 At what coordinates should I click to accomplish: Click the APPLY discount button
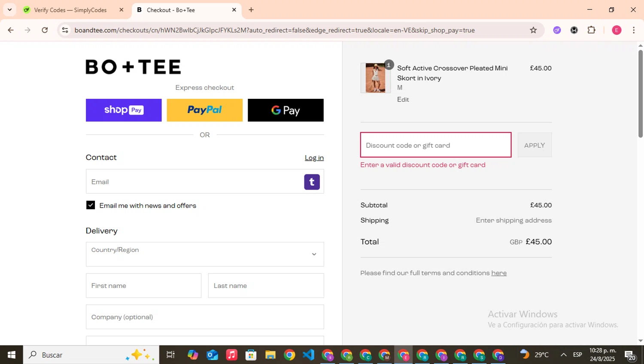pos(535,145)
